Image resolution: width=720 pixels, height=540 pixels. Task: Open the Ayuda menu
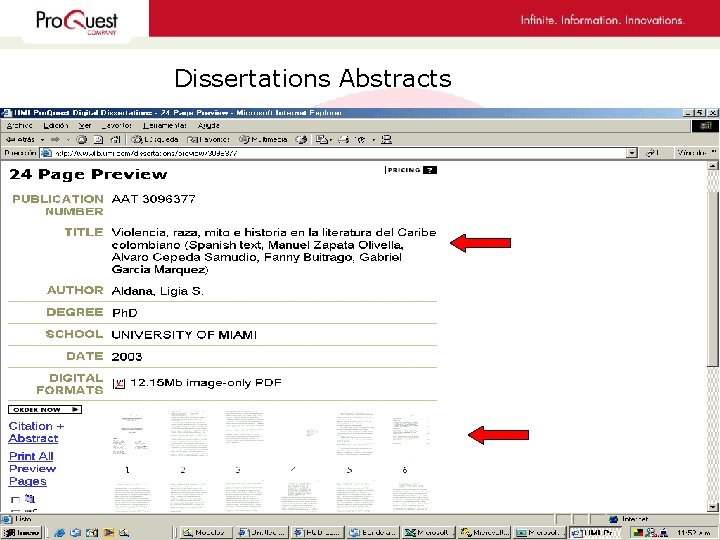coord(208,125)
